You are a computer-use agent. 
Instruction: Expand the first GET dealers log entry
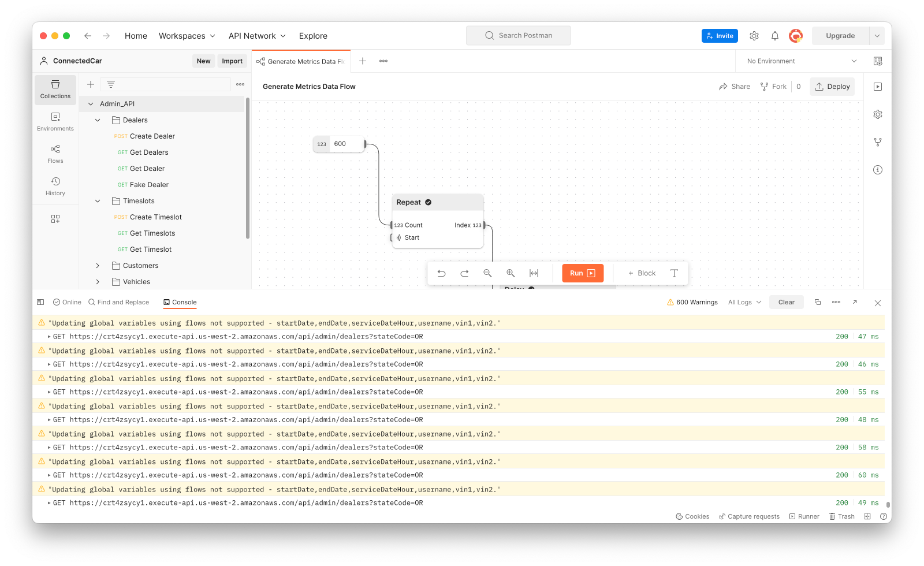(x=49, y=337)
